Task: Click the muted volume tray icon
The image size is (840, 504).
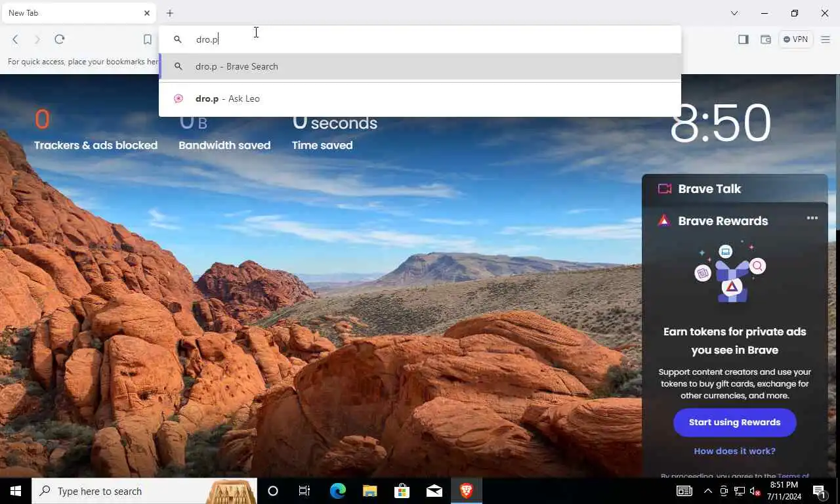Action: (755, 491)
